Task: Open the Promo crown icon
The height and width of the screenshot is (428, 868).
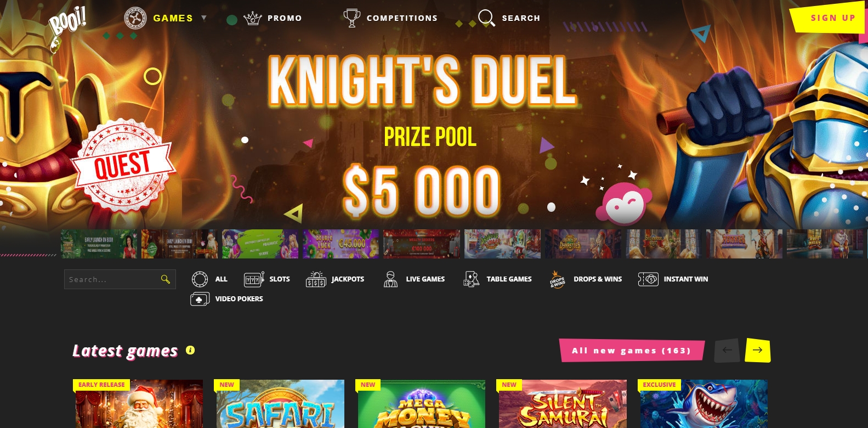Action: [x=253, y=18]
